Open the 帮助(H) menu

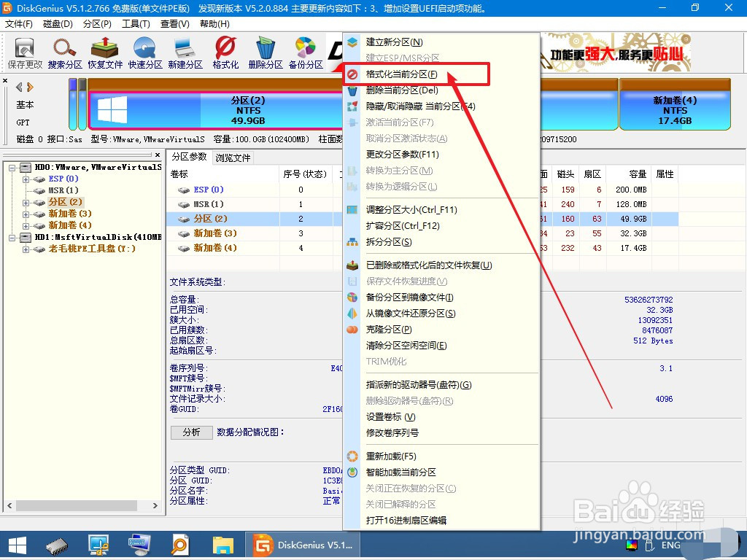click(214, 24)
